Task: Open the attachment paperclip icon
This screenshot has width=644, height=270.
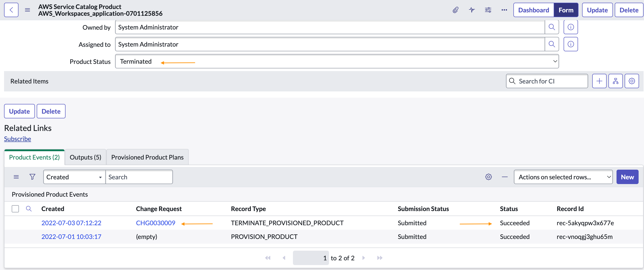Action: point(456,10)
